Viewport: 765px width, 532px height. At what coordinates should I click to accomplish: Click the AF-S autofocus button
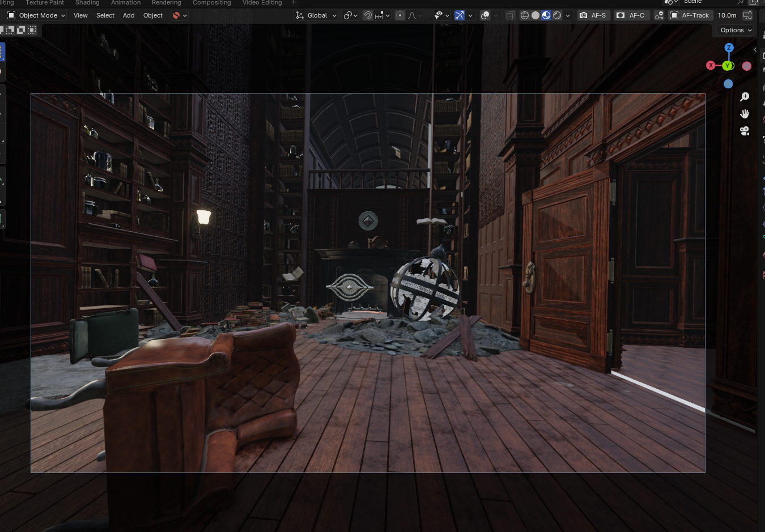[x=593, y=15]
